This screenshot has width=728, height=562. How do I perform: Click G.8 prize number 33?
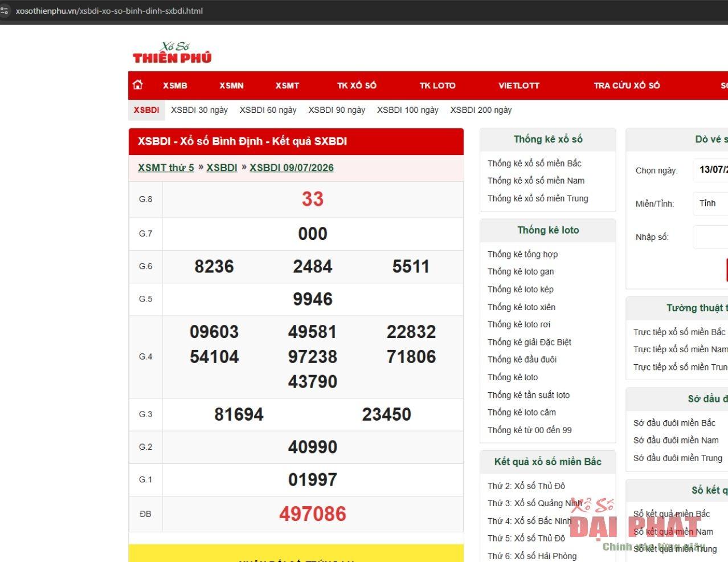point(313,199)
